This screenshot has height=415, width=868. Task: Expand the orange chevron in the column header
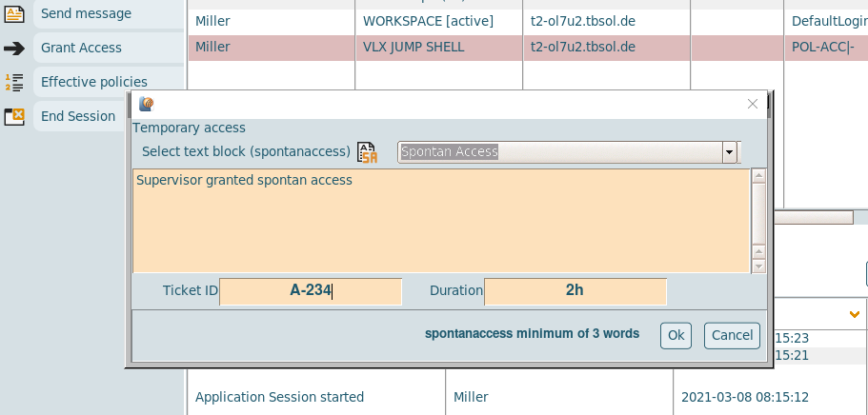click(x=855, y=313)
